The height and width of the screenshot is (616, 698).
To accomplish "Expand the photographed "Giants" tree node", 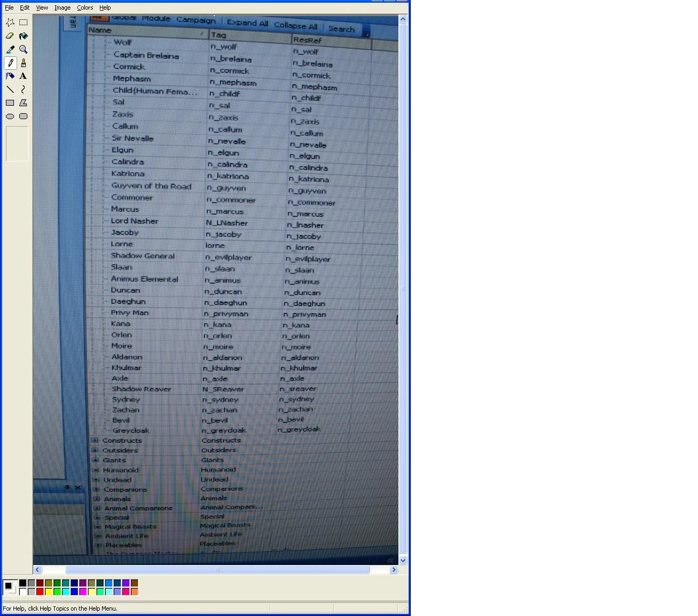I will click(96, 460).
